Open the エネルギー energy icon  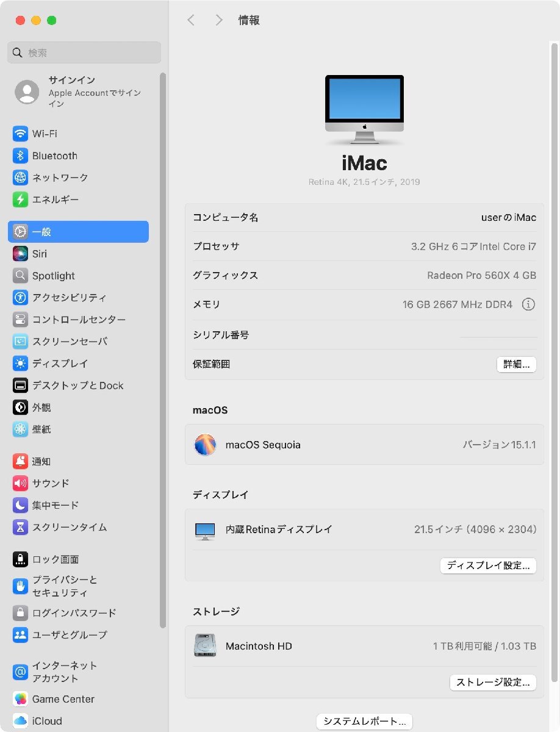[x=21, y=199]
